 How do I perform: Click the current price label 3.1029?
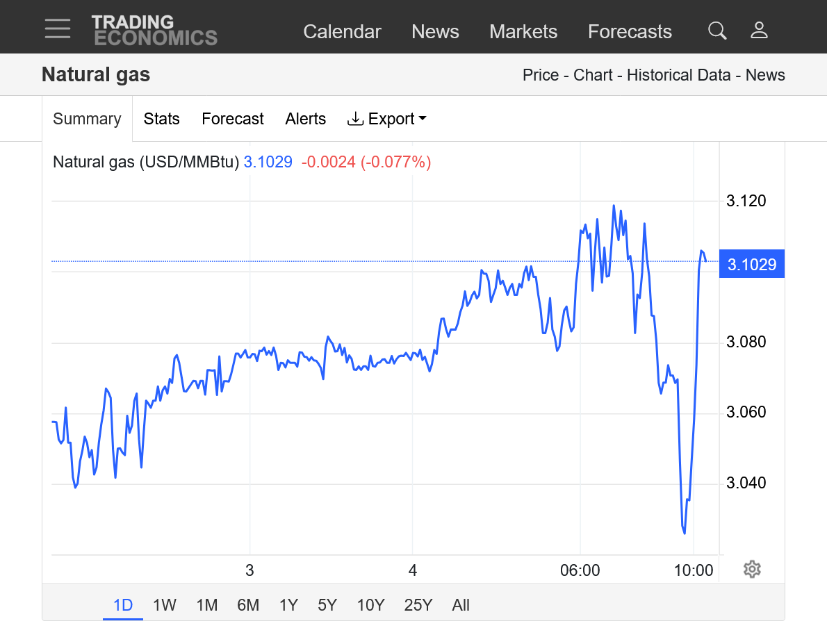click(751, 264)
